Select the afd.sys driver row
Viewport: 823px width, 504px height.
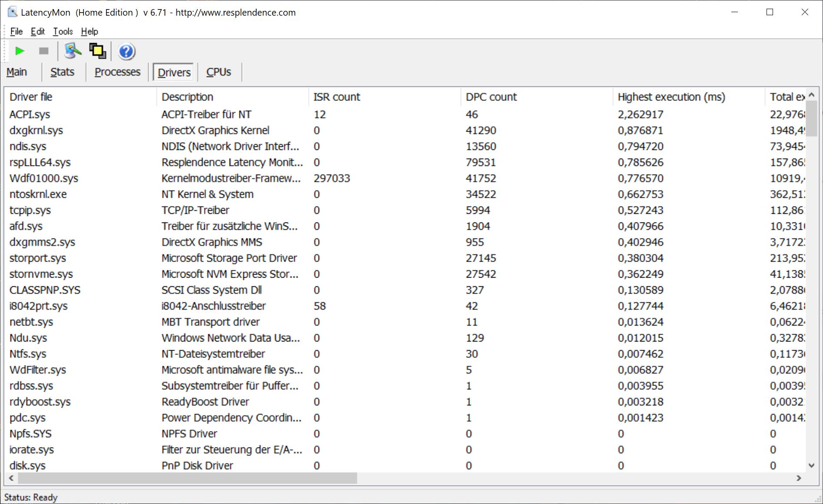click(405, 226)
